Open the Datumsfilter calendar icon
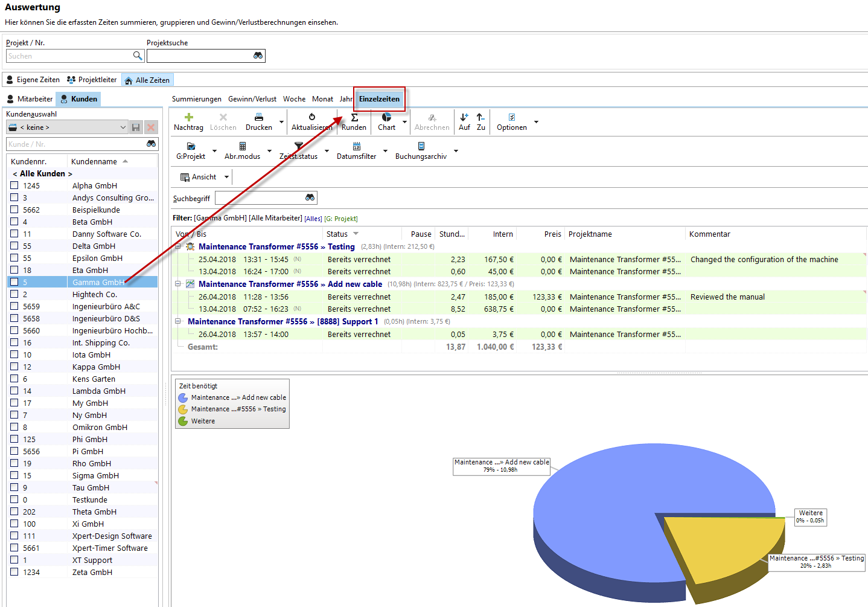 coord(356,146)
